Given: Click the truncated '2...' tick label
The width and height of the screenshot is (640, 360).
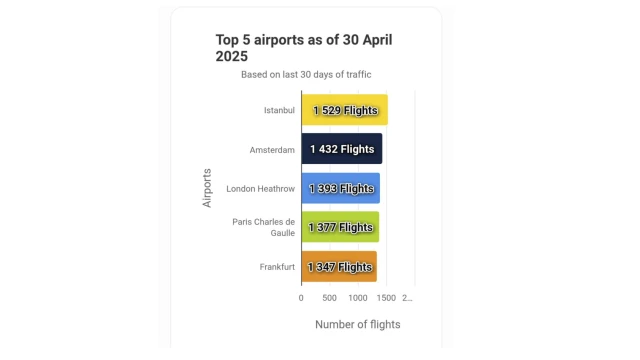Looking at the screenshot, I should [407, 298].
